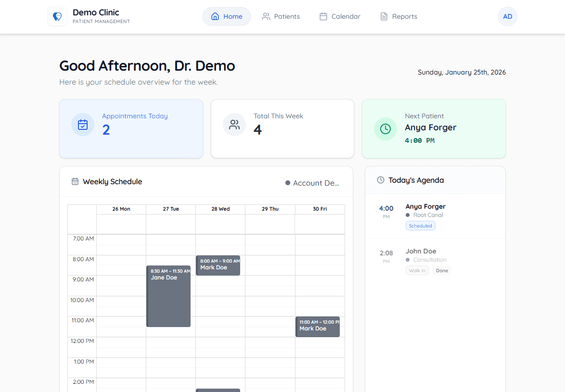Click the people icon in Total This Week
Viewport: 565px width, 392px height.
click(234, 125)
